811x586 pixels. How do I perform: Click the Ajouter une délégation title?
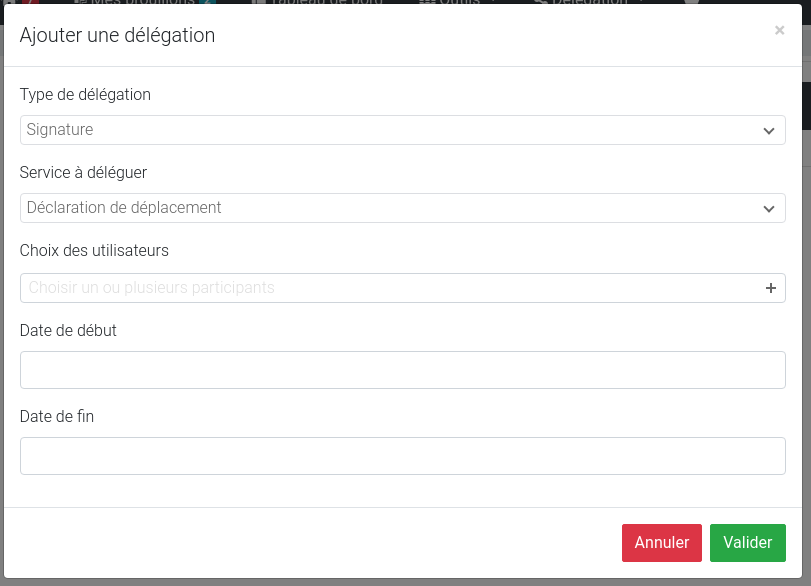coord(117,36)
